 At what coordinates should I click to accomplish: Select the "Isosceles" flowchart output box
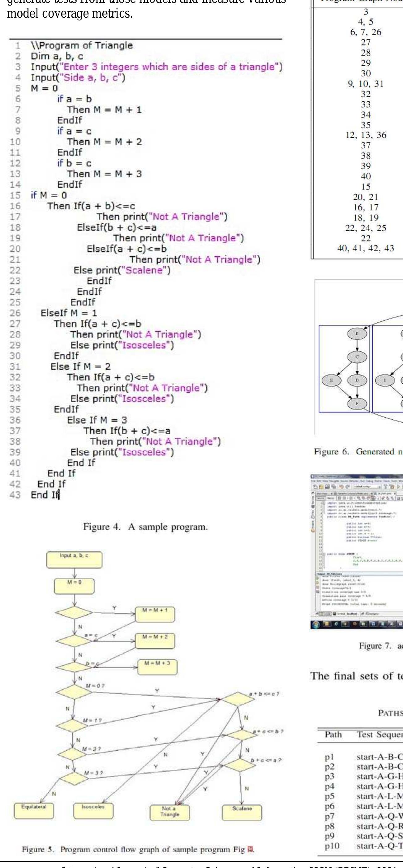93,811
